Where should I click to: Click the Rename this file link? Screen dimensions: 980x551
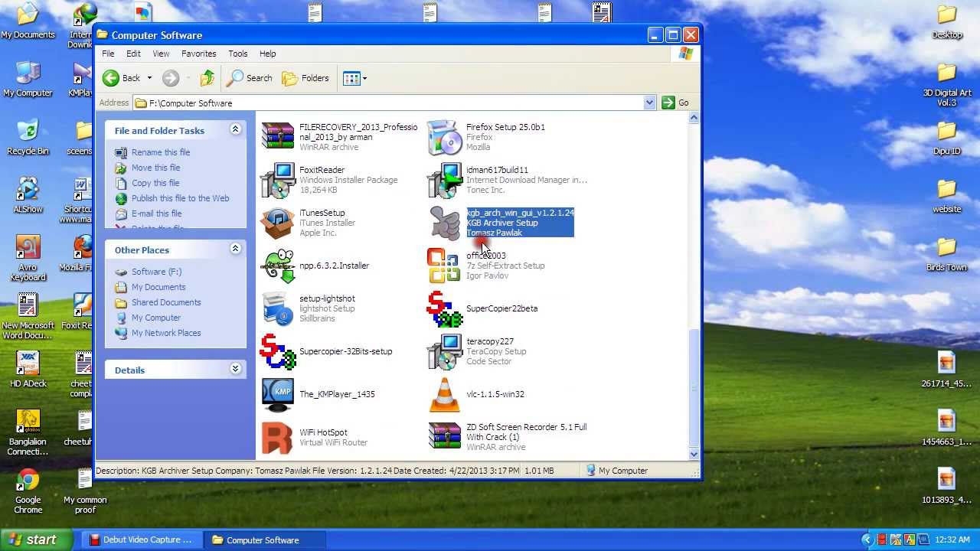161,152
